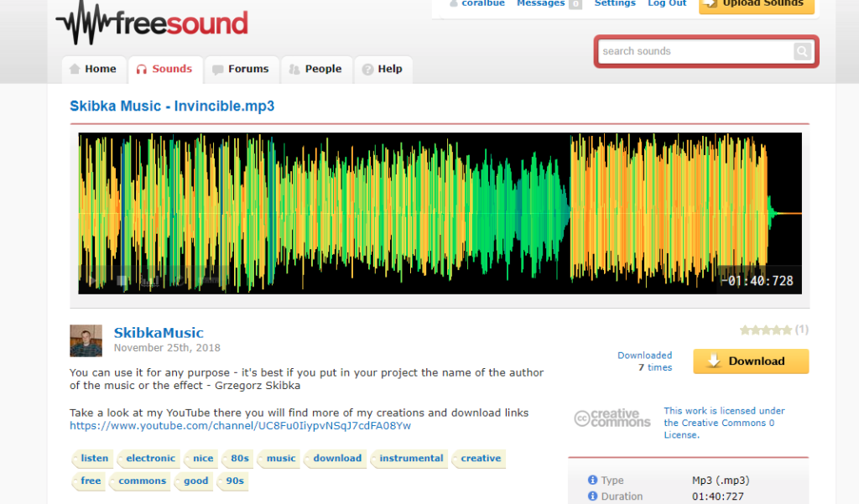Viewport: 859px width, 504px height.
Task: Select the '90s' tag
Action: (x=235, y=481)
